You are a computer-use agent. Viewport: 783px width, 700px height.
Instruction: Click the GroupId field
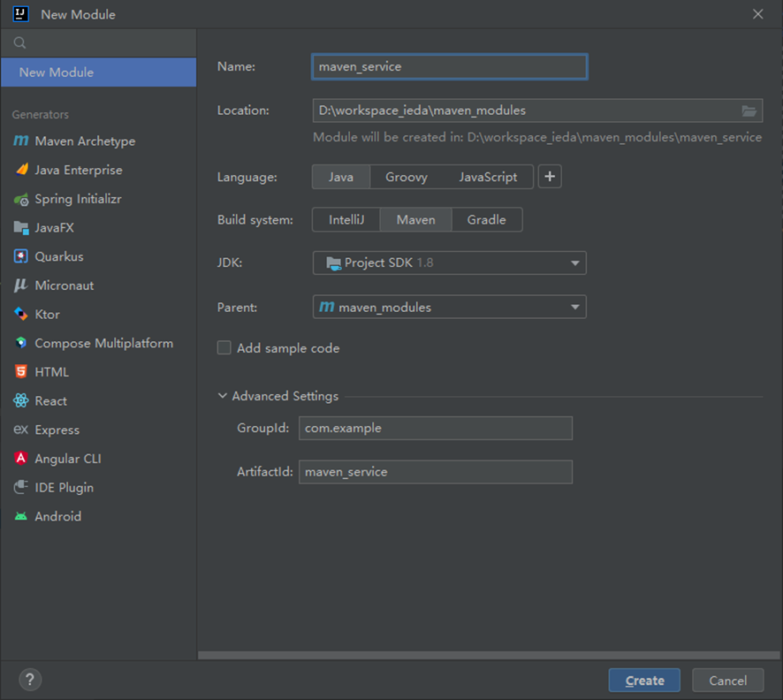[436, 428]
